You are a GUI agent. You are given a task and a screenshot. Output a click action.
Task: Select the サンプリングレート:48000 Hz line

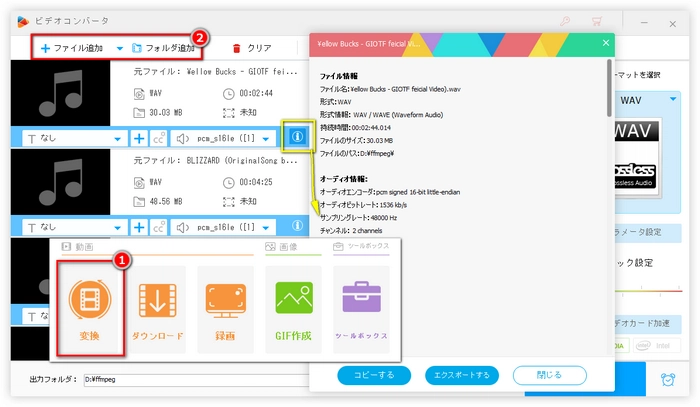point(358,218)
